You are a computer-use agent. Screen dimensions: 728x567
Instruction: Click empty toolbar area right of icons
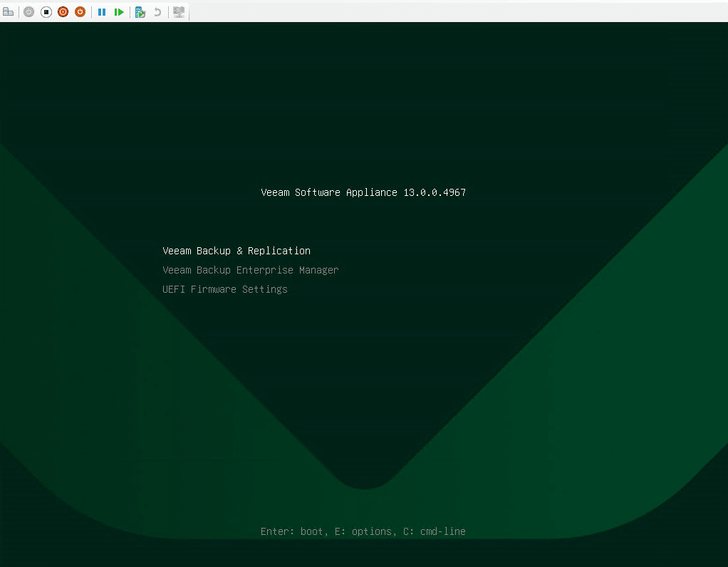456,12
